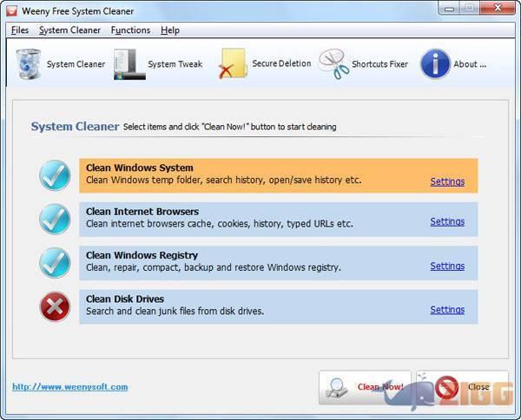
Task: Click the About info icon
Action: tap(435, 64)
